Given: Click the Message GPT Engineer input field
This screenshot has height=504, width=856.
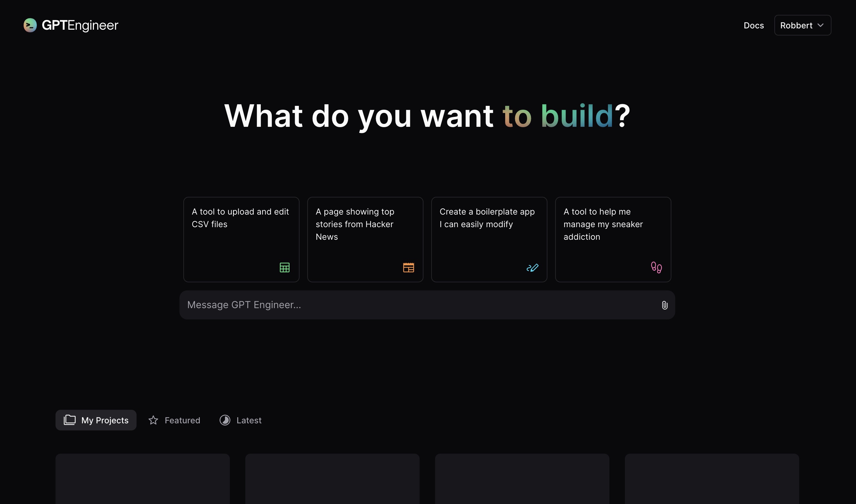Looking at the screenshot, I should [427, 305].
